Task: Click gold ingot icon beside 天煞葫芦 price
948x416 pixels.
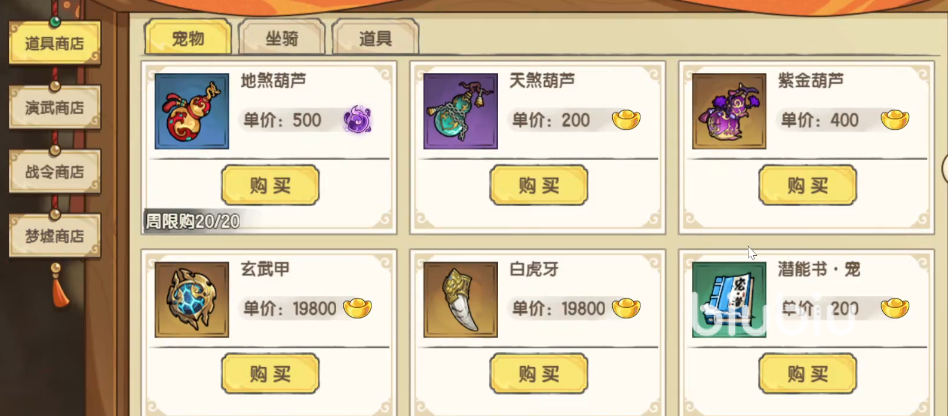Action: click(626, 120)
